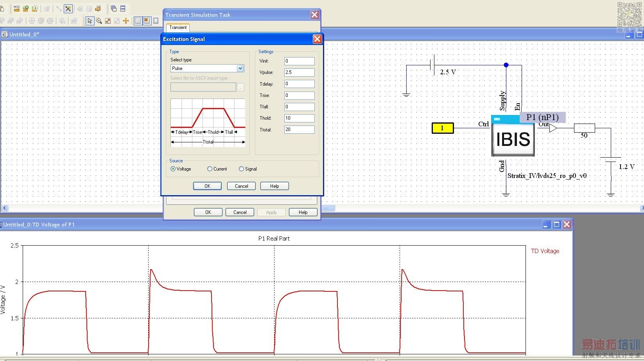Select the arrow pointer selection tool
Screen dimensions: 644x361
(x=90, y=21)
